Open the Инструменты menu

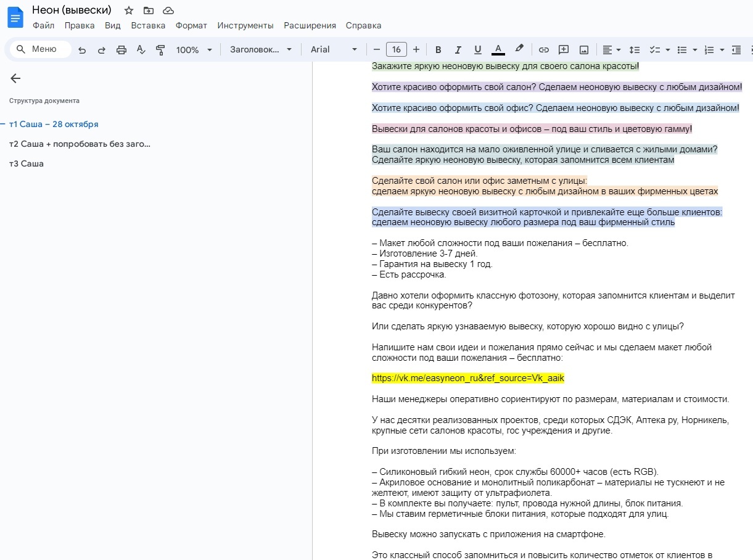[245, 25]
